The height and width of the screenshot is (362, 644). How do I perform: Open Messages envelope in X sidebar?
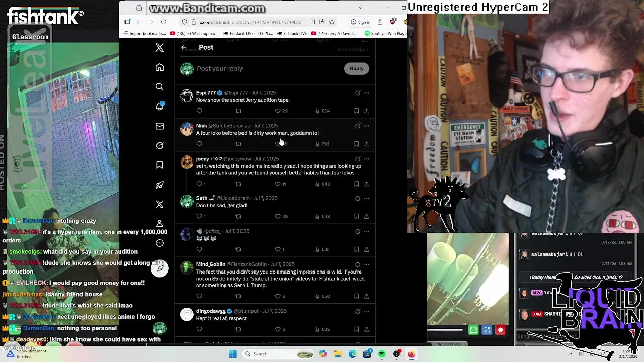pos(159,126)
